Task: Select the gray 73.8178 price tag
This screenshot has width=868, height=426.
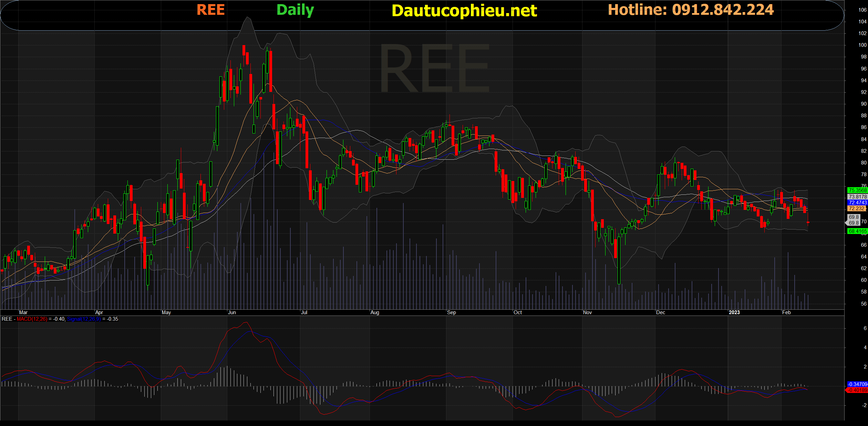Action: [857, 197]
